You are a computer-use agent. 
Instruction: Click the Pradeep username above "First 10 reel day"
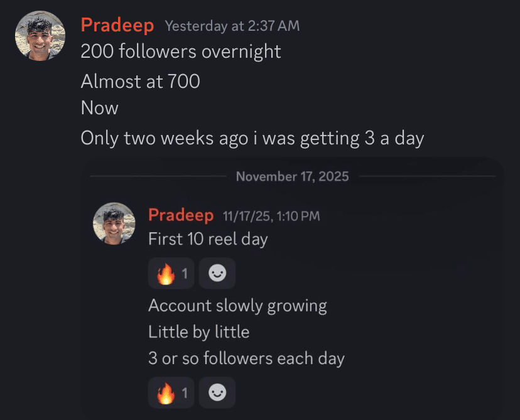click(x=181, y=215)
